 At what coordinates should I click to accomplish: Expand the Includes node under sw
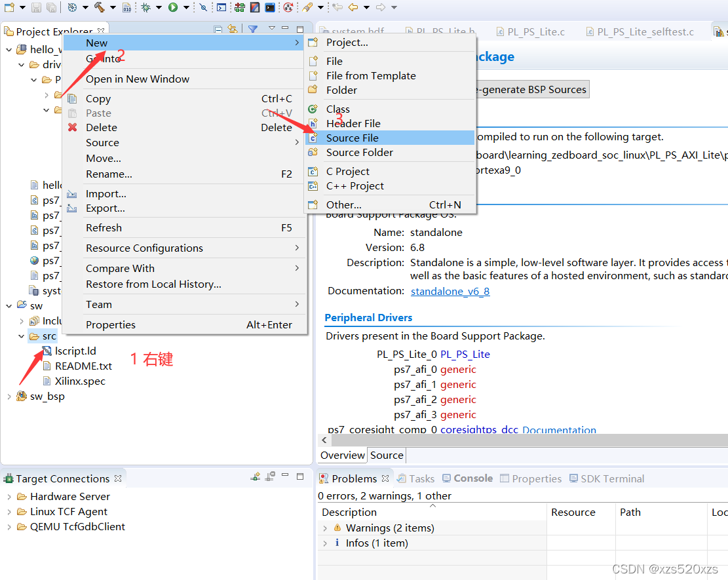pos(22,321)
